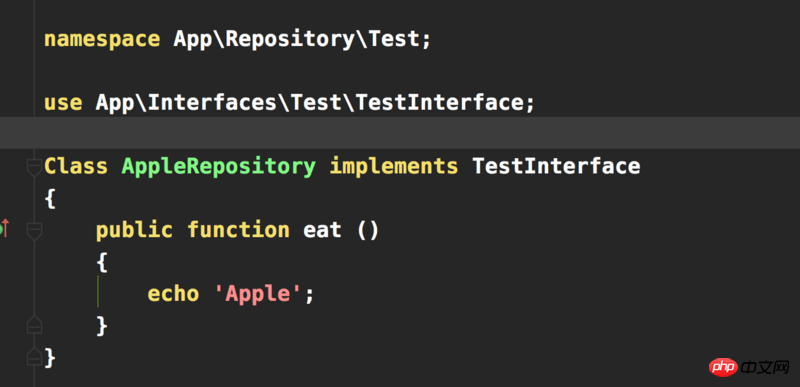Click the red up-arrow gutter marker
This screenshot has height=387, width=800.
click(x=6, y=229)
